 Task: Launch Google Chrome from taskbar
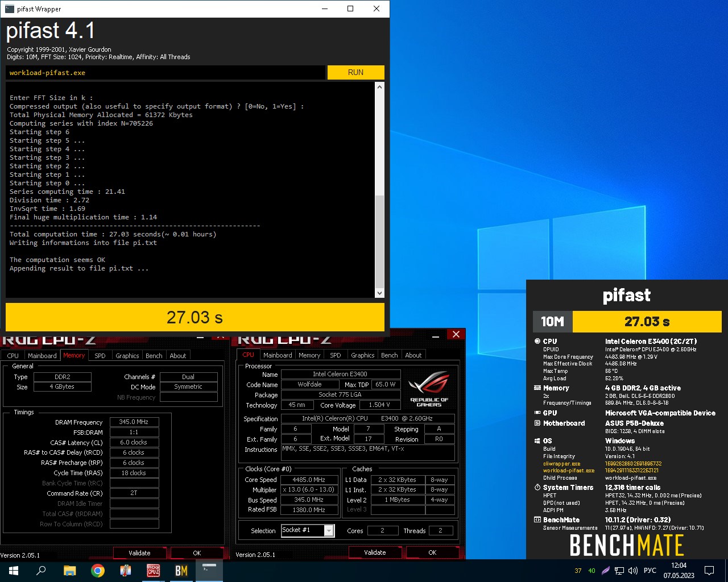[x=98, y=571]
